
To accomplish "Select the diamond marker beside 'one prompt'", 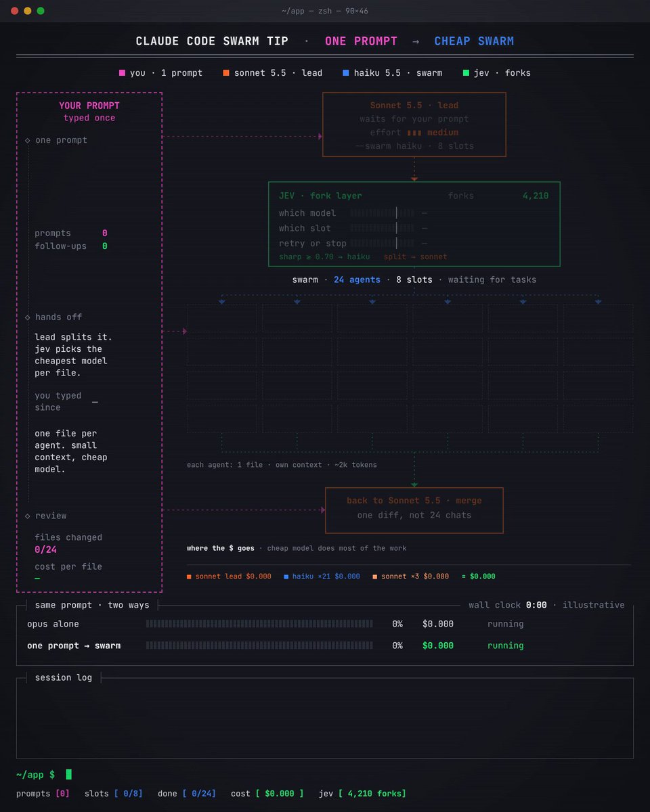I will click(28, 140).
